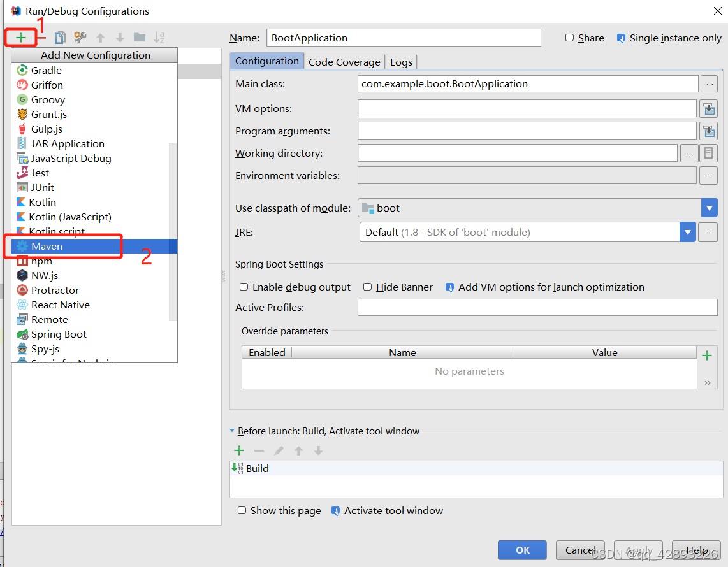Click the Active Profiles input field
The height and width of the screenshot is (567, 728).
pos(537,307)
